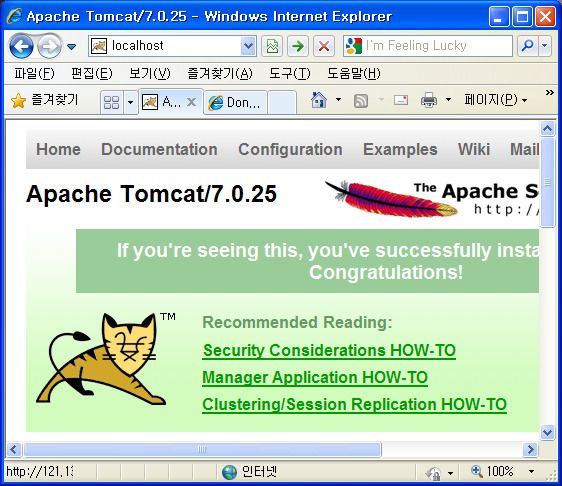Open the Configuration link
This screenshot has width=562, height=486.
point(290,149)
